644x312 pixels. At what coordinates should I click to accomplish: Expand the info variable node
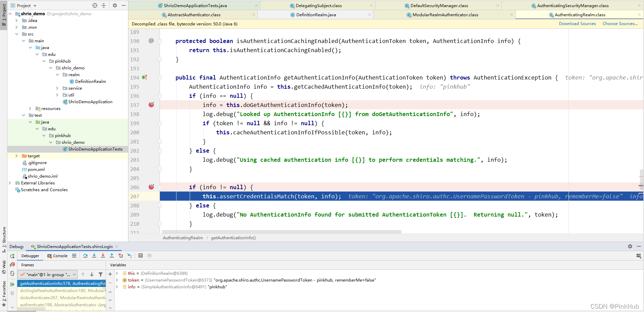pyautogui.click(x=117, y=287)
